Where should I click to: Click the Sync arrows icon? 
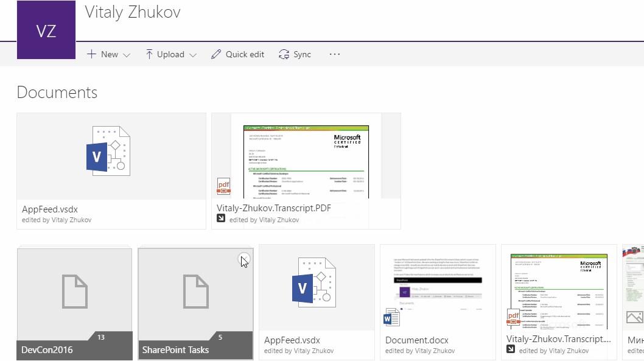[284, 54]
